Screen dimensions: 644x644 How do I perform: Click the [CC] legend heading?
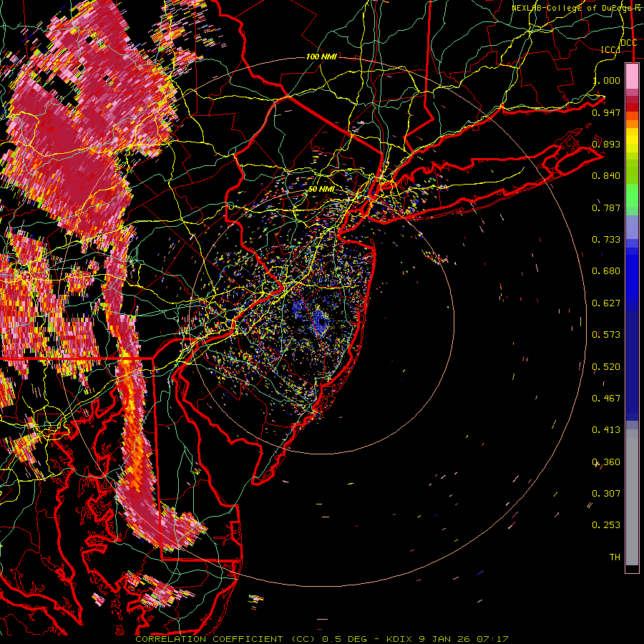pyautogui.click(x=610, y=49)
